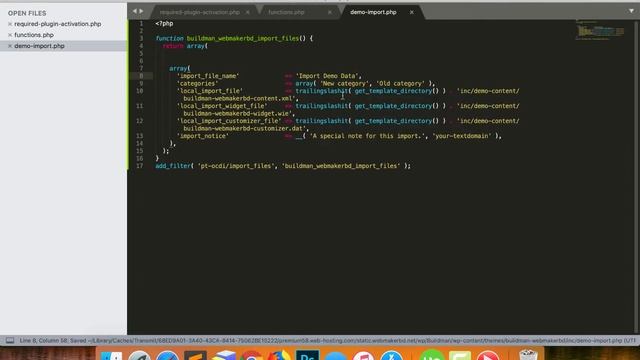
Task: Toggle side bar icon in status bar
Action: pos(10,340)
